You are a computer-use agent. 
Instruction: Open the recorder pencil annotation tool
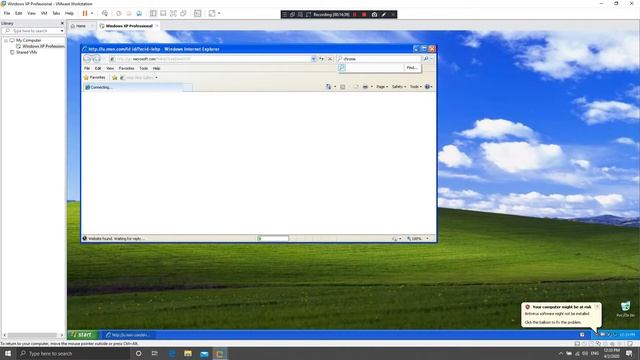coord(384,14)
